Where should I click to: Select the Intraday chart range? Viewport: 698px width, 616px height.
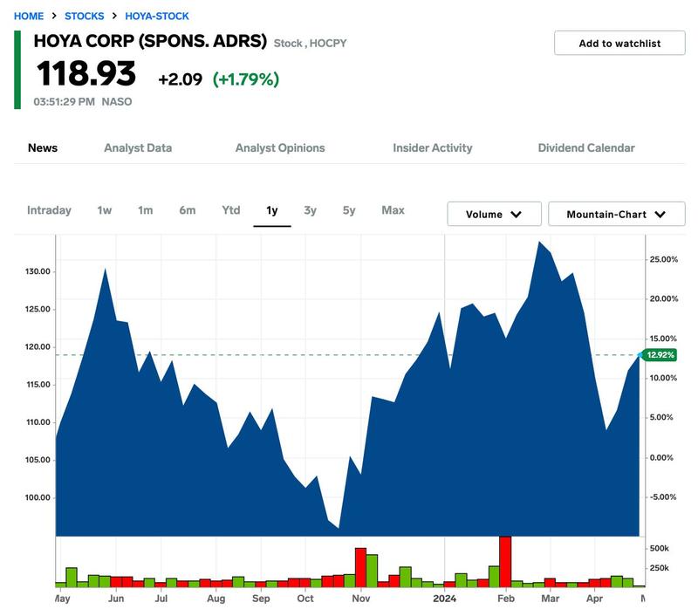pyautogui.click(x=49, y=210)
